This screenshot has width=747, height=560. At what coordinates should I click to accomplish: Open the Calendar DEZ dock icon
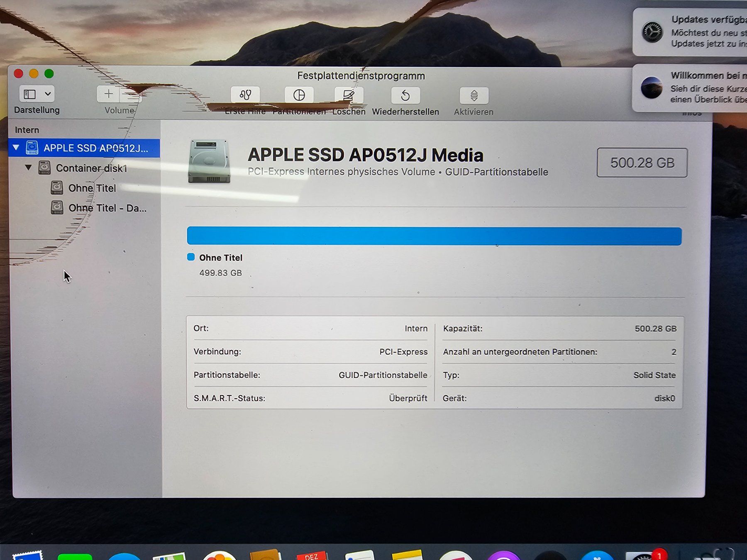point(312,556)
